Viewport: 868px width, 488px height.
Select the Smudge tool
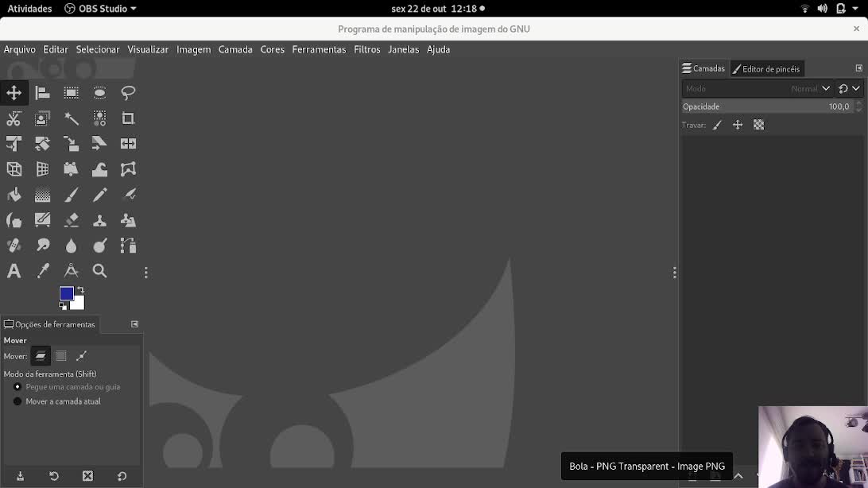coord(43,245)
